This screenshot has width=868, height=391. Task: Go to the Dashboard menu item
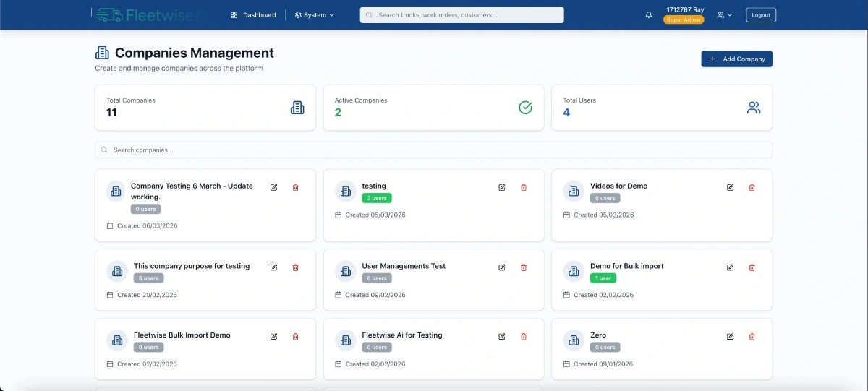[x=253, y=15]
